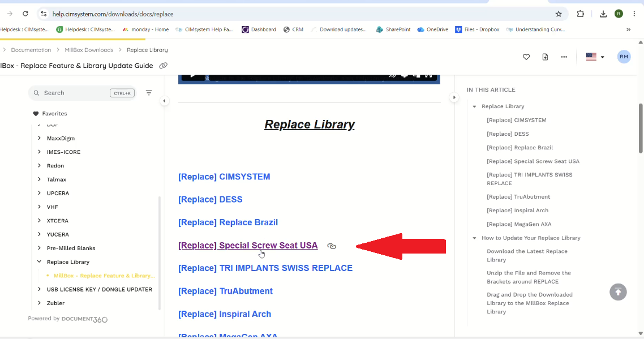
Task: Open the CRM bookmark
Action: tap(293, 29)
